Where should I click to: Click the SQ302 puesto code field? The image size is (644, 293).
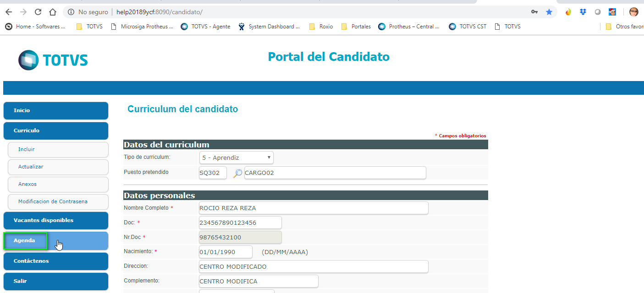coord(213,173)
